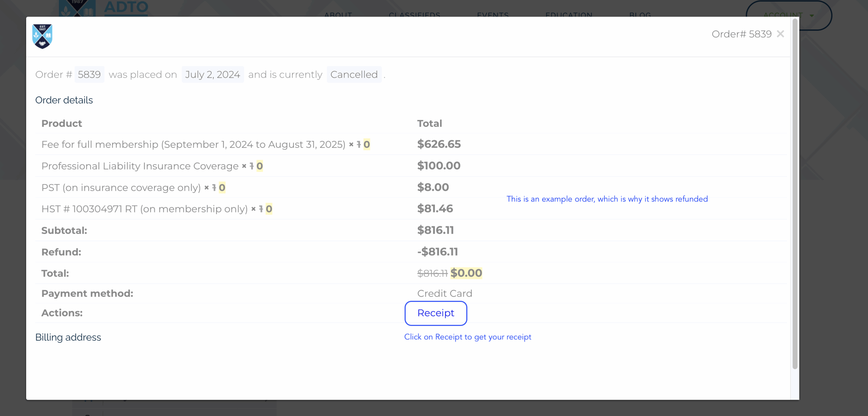Viewport: 868px width, 416px height.
Task: Click the full membership fee product row
Action: click(193, 145)
